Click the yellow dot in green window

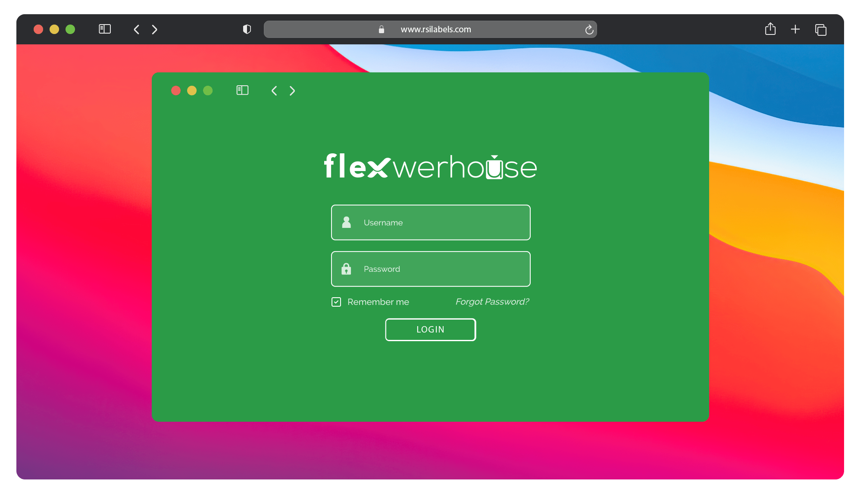(x=192, y=90)
